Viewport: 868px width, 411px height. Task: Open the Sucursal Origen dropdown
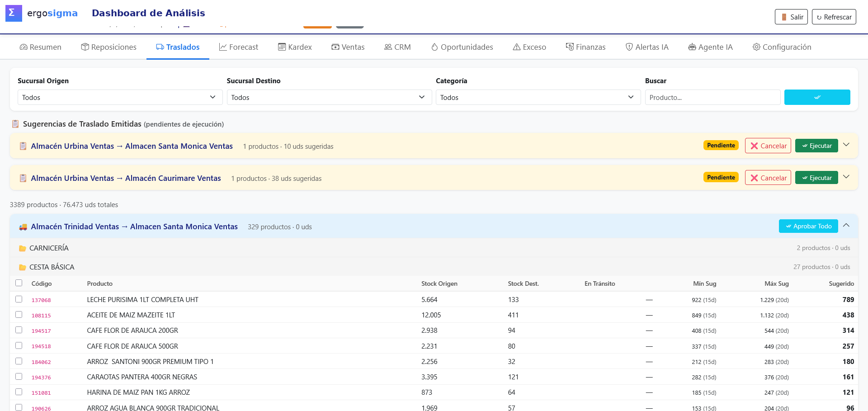tap(120, 97)
